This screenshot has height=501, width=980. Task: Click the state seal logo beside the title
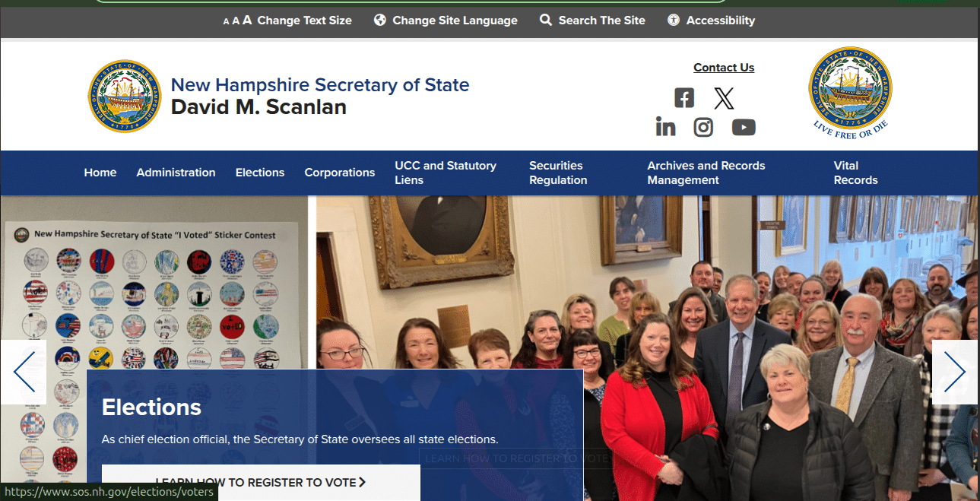125,96
